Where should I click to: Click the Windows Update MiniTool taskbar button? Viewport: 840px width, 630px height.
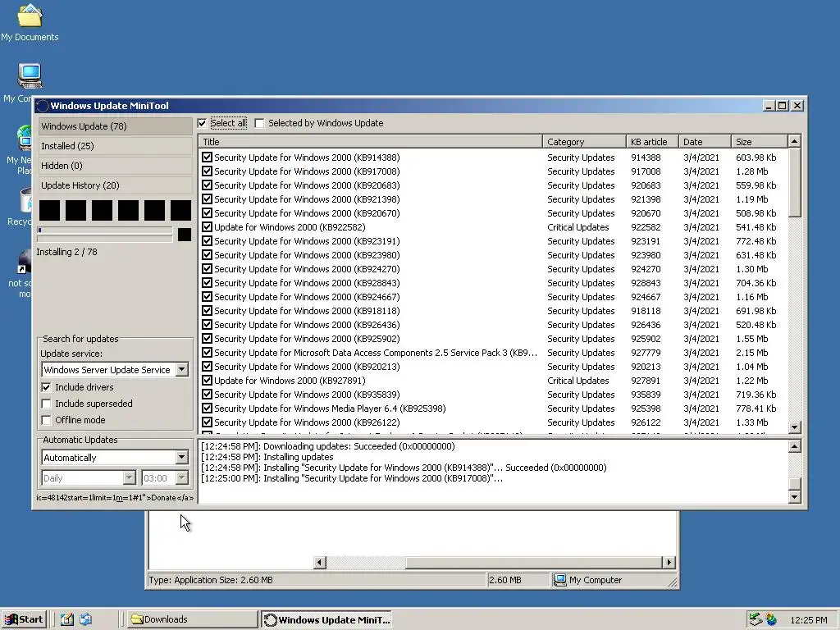point(326,620)
